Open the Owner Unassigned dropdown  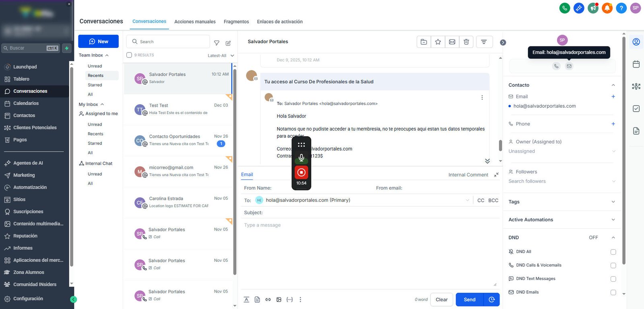(x=562, y=151)
